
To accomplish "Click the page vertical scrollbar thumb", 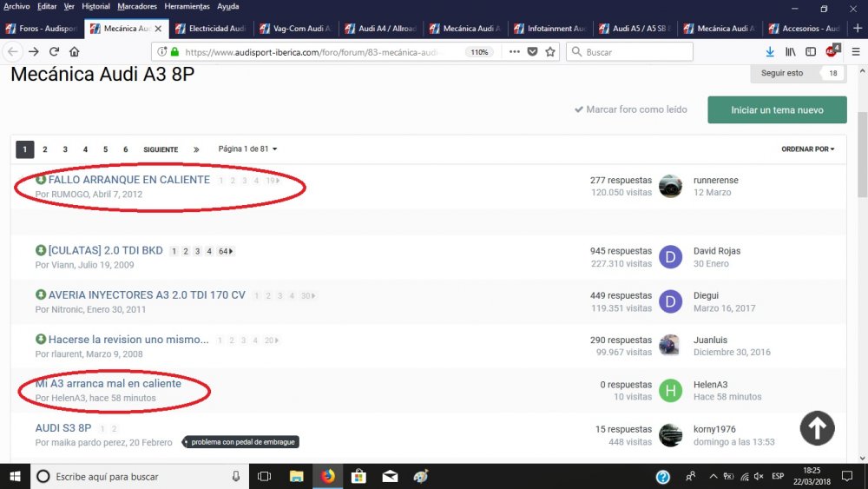I will [862, 154].
